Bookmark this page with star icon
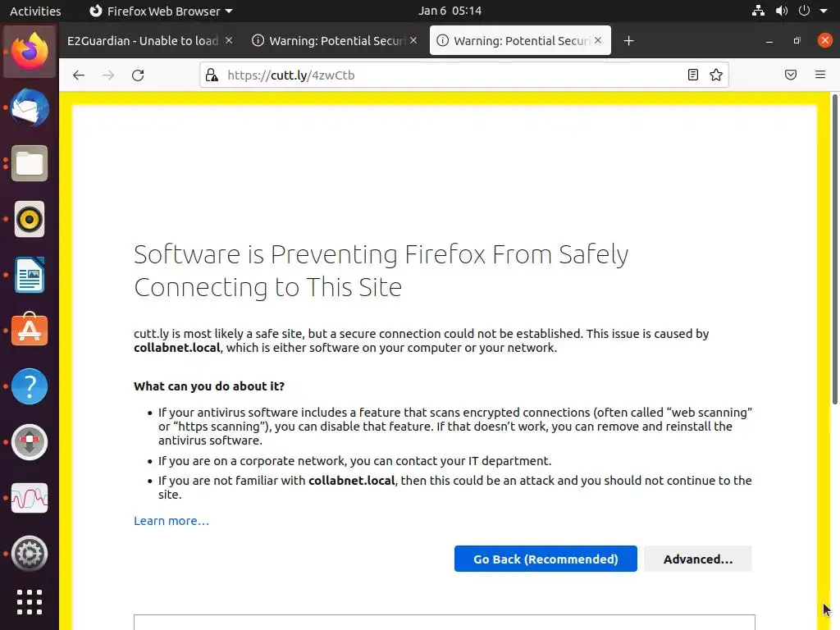Image resolution: width=840 pixels, height=630 pixels. (x=716, y=75)
